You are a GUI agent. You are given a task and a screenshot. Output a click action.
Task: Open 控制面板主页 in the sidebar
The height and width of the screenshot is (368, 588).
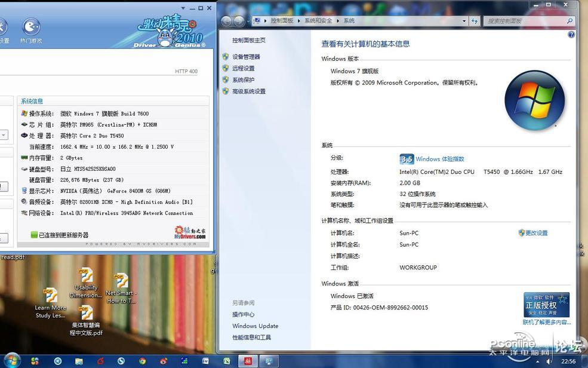pos(248,41)
